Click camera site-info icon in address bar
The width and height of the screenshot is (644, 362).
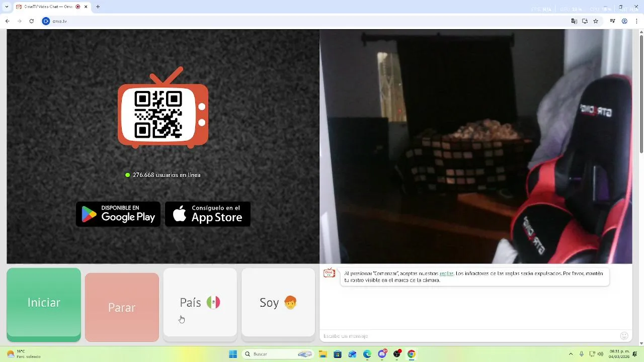46,21
